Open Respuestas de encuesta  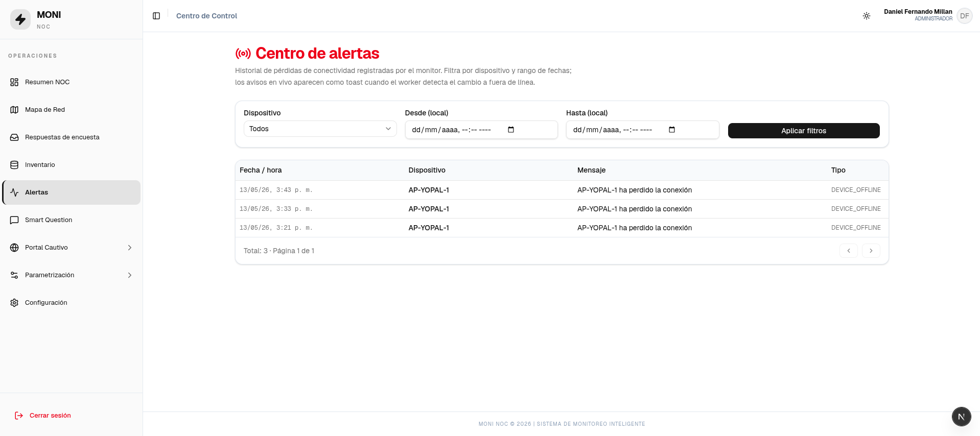coord(72,137)
